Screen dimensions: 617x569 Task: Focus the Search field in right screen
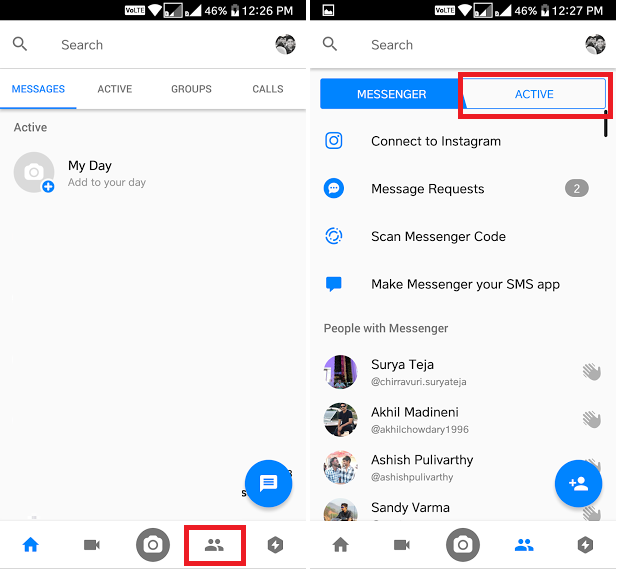[392, 45]
